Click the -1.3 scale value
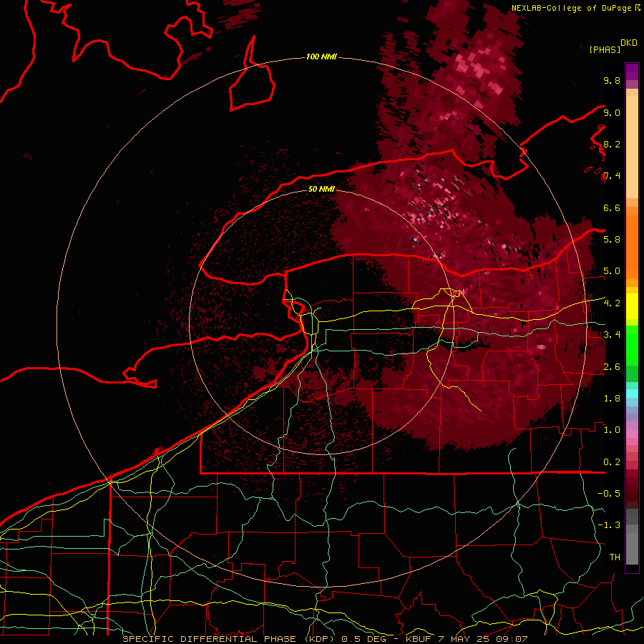The image size is (644, 644). pyautogui.click(x=609, y=525)
